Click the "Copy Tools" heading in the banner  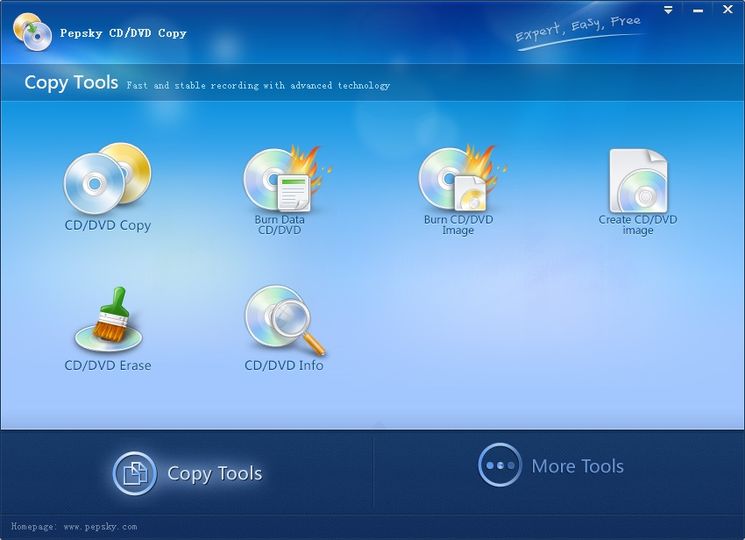71,83
